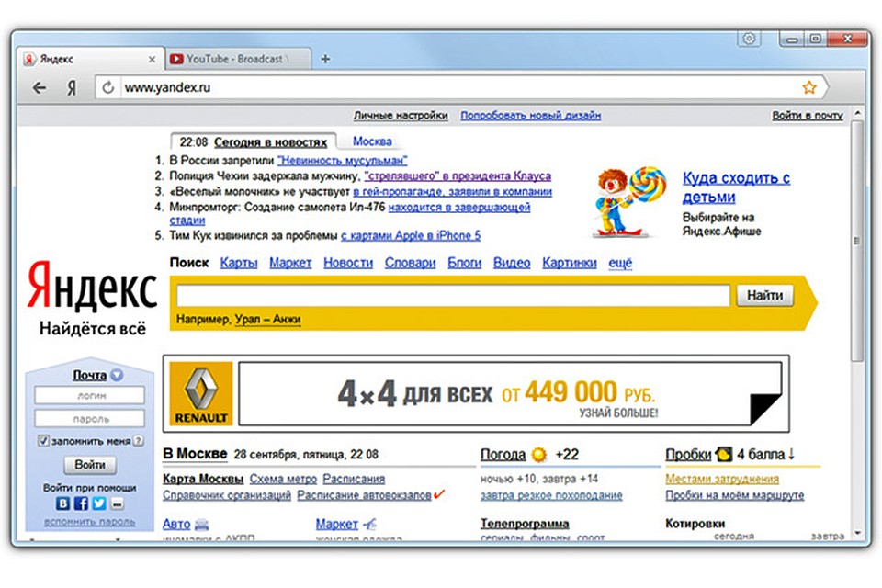
Task: Expand the Почта dropdown arrow
Action: 117,375
